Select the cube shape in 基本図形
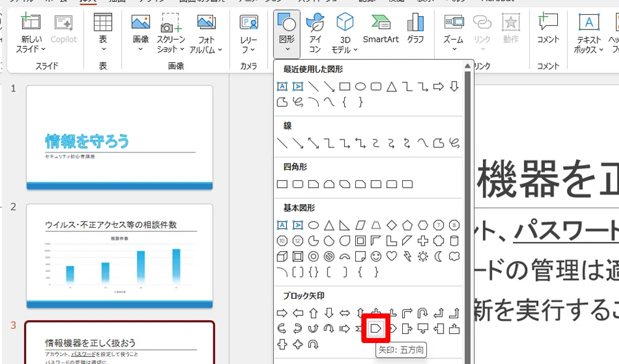This screenshot has height=364, width=619. 282,256
